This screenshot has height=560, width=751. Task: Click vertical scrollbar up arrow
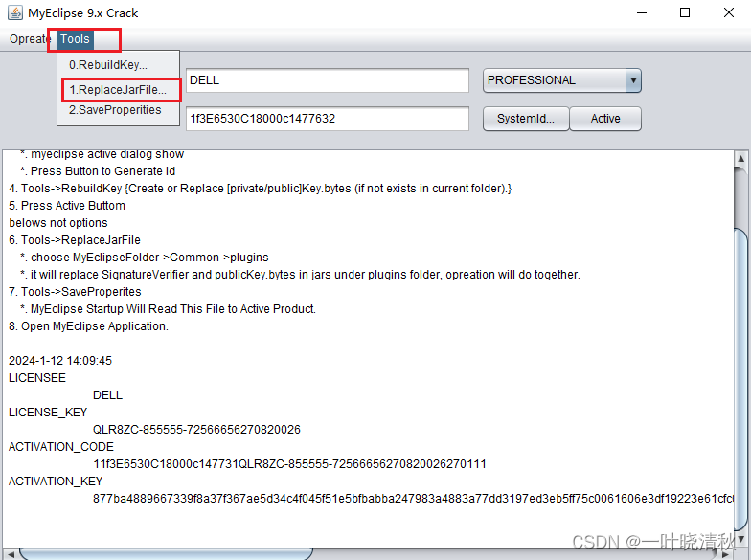click(x=741, y=159)
